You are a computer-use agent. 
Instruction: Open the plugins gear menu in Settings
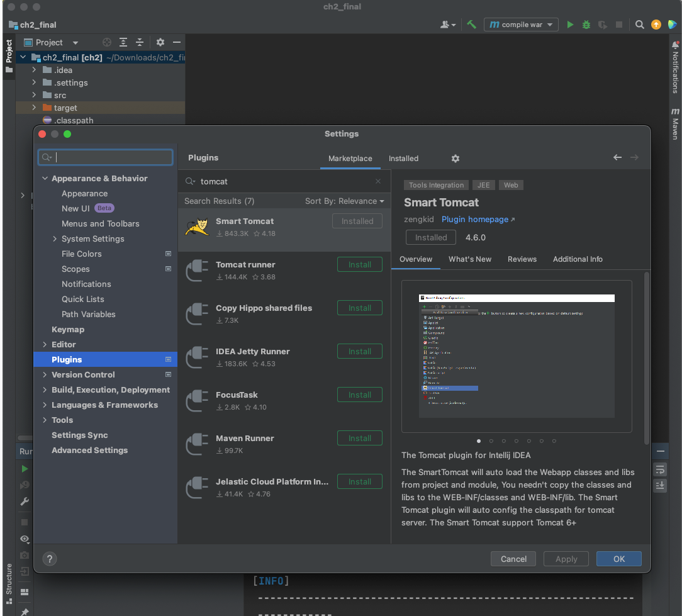pos(456,159)
